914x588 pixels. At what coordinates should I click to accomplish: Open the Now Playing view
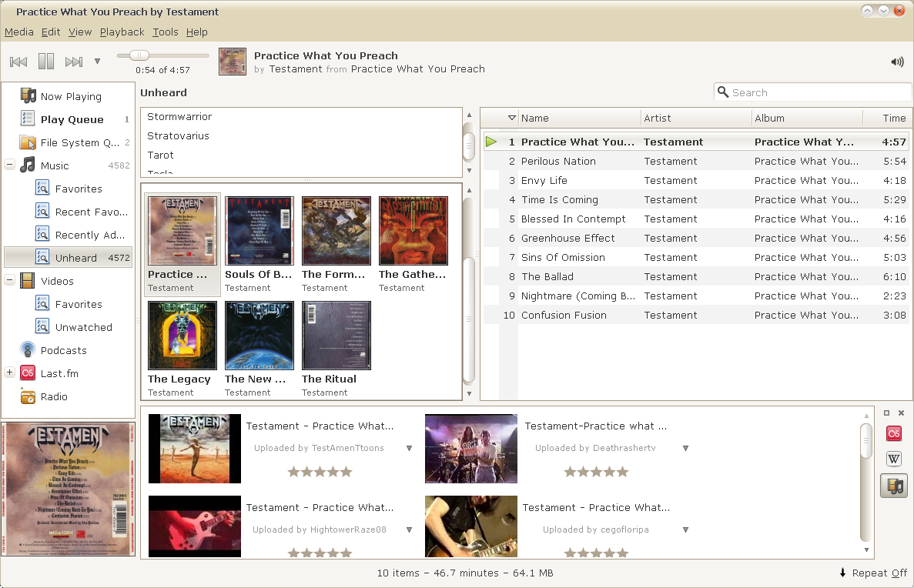click(x=69, y=96)
